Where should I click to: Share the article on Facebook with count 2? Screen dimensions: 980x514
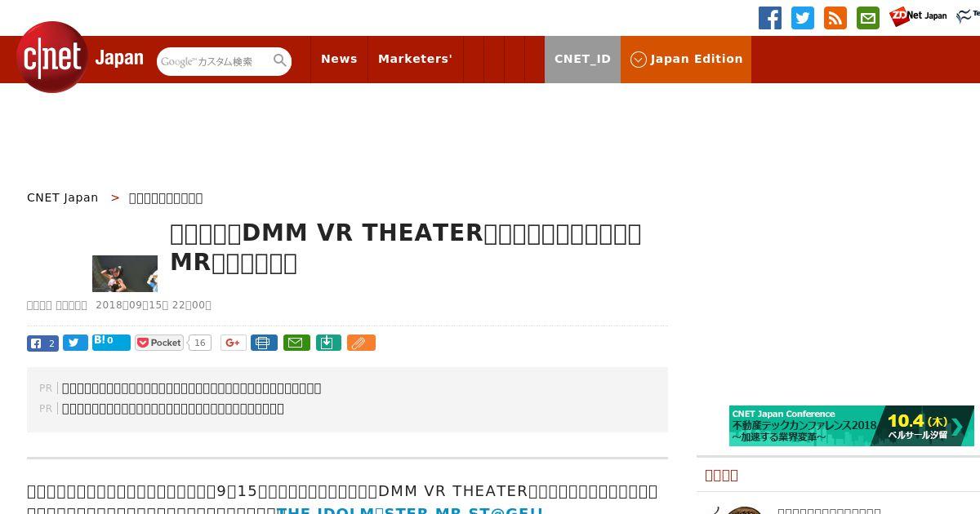pos(42,343)
